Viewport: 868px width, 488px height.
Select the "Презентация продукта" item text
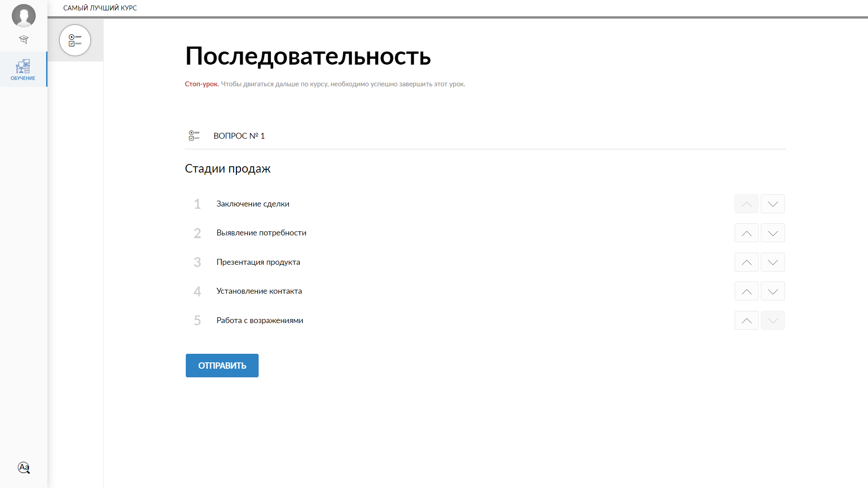pos(258,262)
